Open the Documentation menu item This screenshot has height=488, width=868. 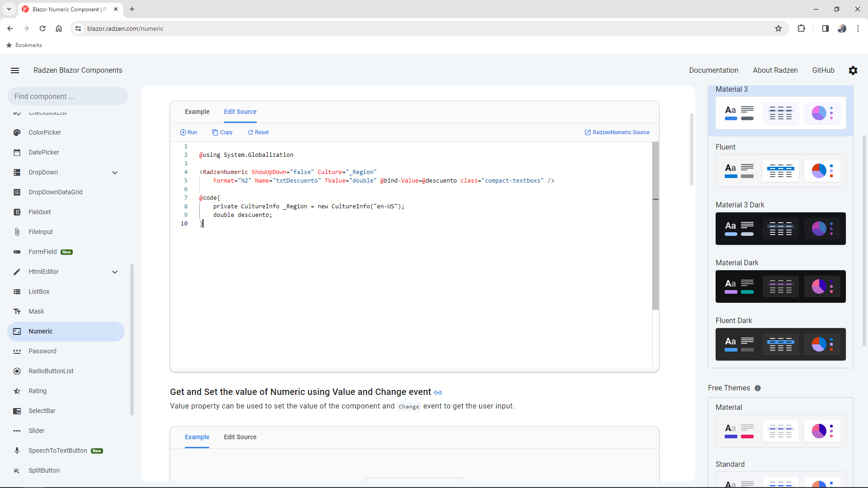coord(713,70)
